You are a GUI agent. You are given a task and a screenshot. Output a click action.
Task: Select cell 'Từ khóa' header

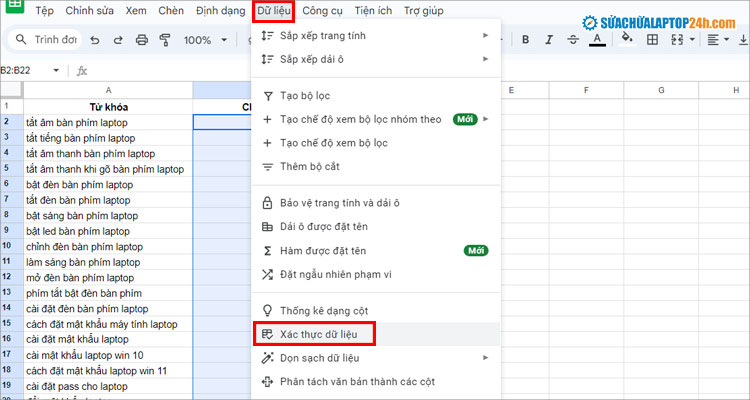pos(108,107)
